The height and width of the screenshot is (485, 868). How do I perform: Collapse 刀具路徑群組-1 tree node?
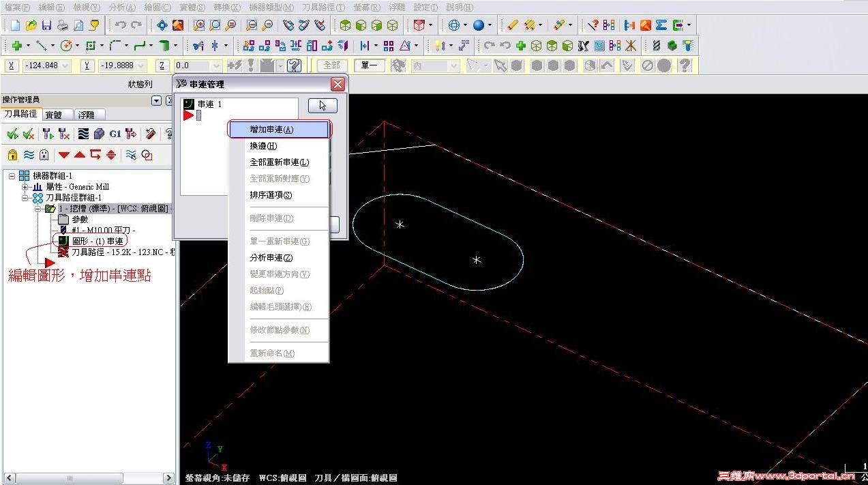tap(25, 198)
